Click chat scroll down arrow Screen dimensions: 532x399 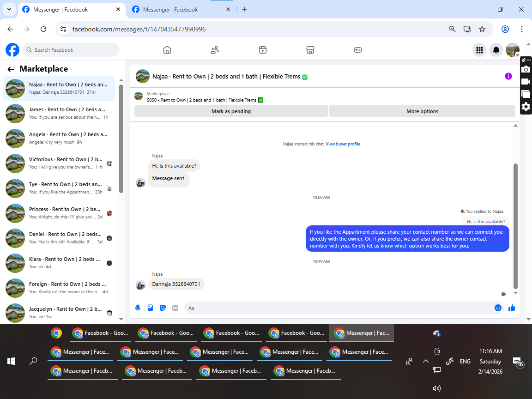click(515, 293)
